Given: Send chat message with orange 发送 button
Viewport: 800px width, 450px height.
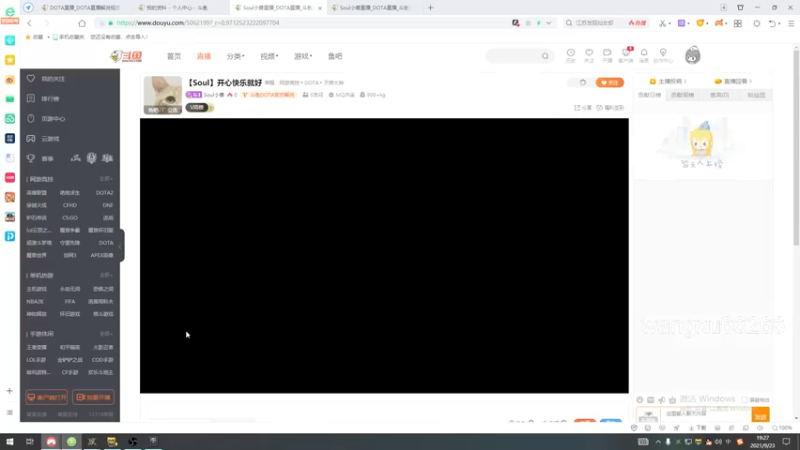Looking at the screenshot, I should click(x=760, y=415).
